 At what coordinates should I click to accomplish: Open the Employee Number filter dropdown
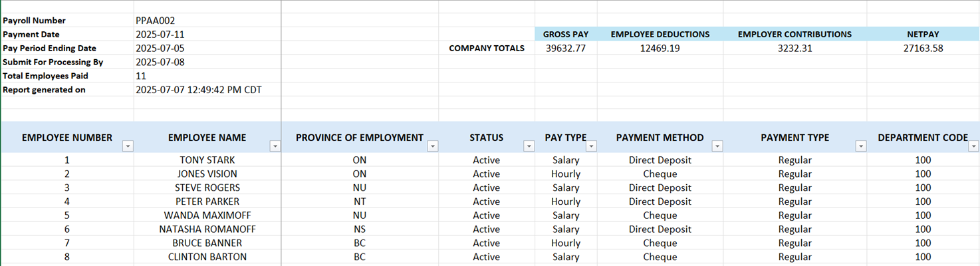[x=128, y=146]
